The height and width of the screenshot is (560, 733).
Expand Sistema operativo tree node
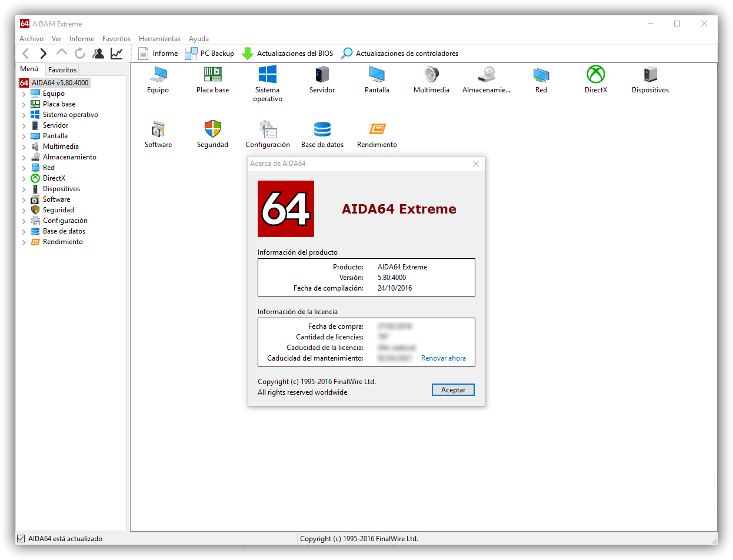(x=24, y=115)
